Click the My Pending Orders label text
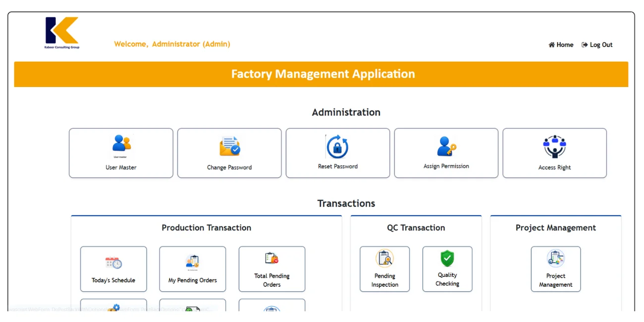The width and height of the screenshot is (644, 322). click(193, 280)
